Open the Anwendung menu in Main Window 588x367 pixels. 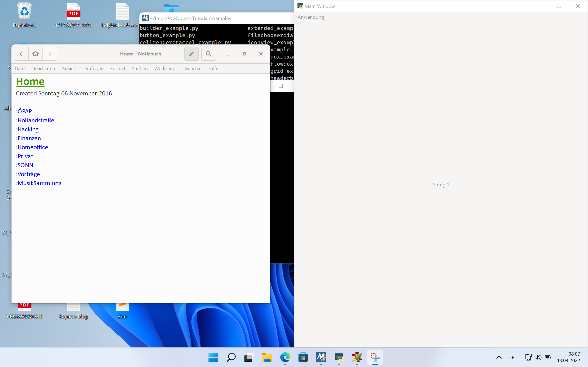point(311,17)
